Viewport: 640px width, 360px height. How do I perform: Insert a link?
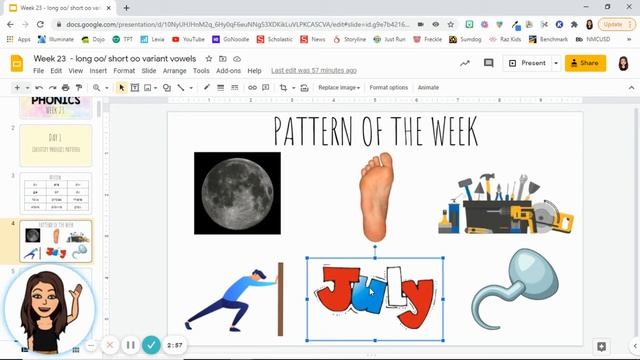[252, 88]
